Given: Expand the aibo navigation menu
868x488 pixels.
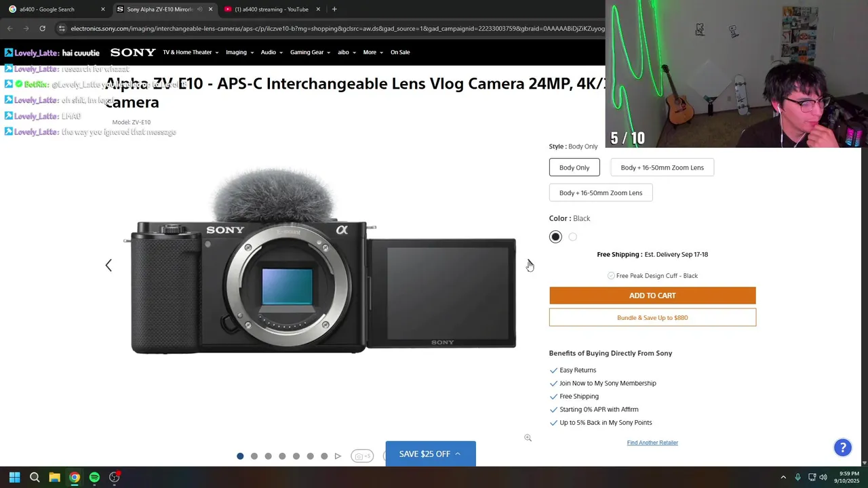Looking at the screenshot, I should [x=347, y=52].
